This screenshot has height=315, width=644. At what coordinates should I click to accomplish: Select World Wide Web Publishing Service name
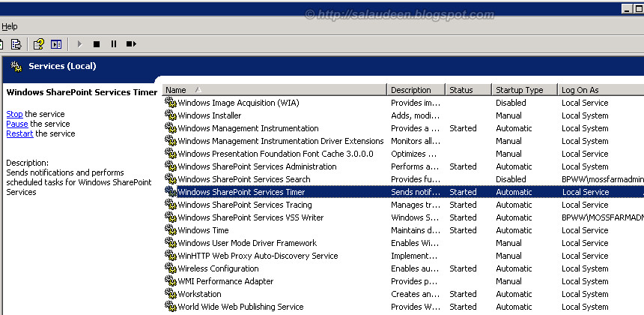pos(240,307)
